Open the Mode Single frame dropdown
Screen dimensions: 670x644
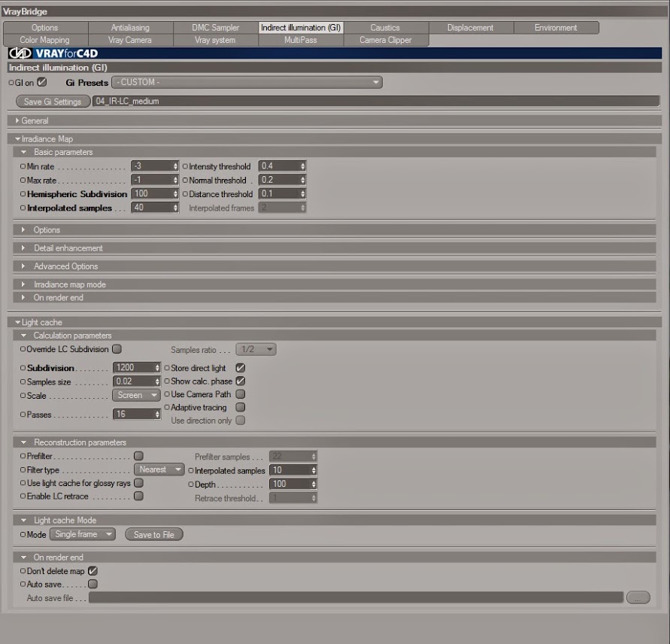(83, 534)
